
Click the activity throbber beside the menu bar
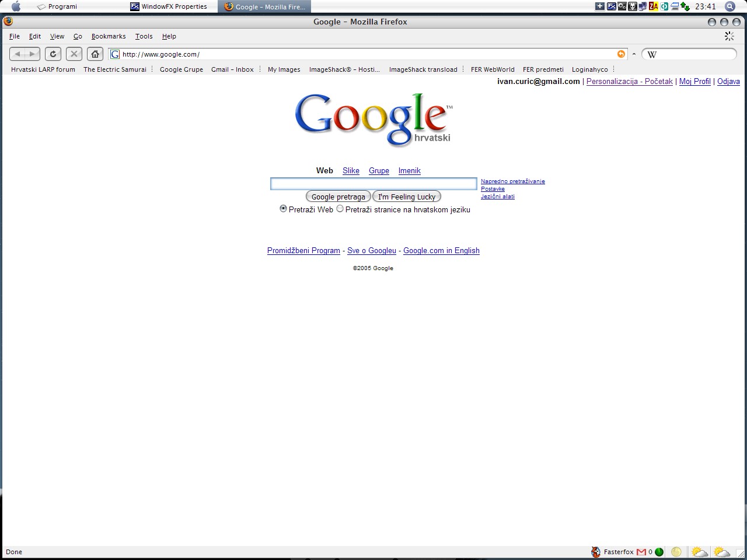point(729,36)
